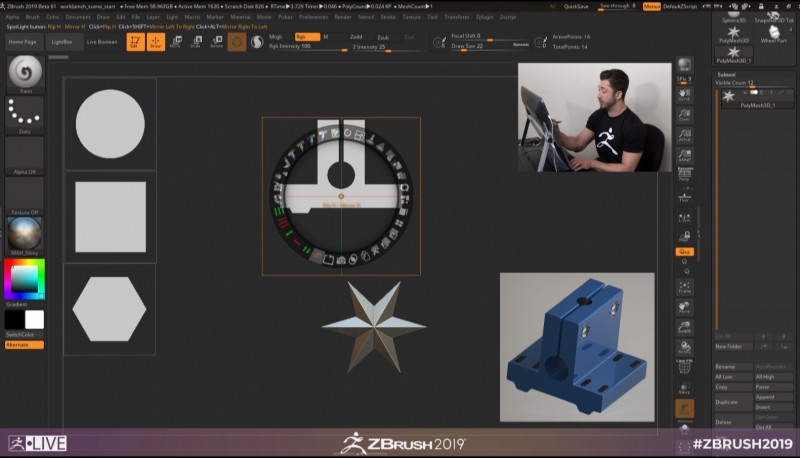This screenshot has height=458, width=800.
Task: Activate the Edit mode button
Action: 134,41
